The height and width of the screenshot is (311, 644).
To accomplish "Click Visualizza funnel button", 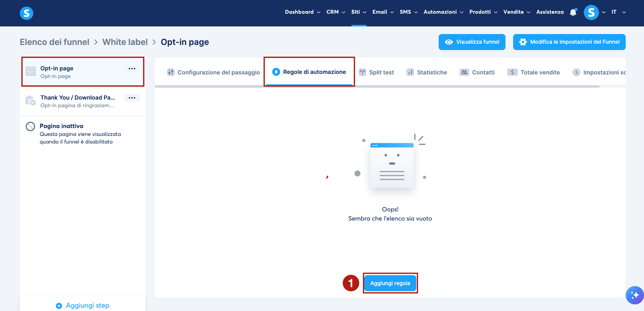I will [472, 42].
